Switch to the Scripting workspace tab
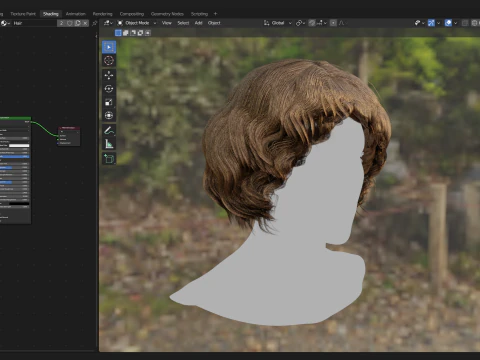 point(199,14)
